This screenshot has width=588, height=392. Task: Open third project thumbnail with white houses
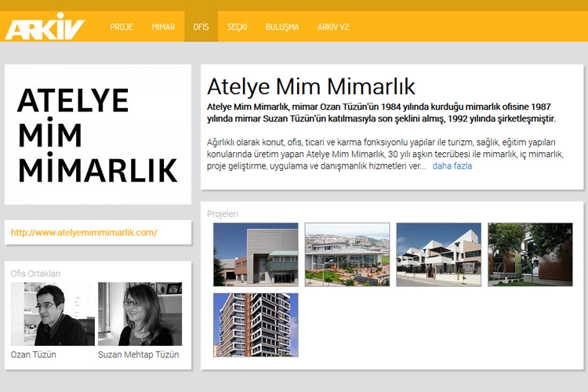coord(438,254)
